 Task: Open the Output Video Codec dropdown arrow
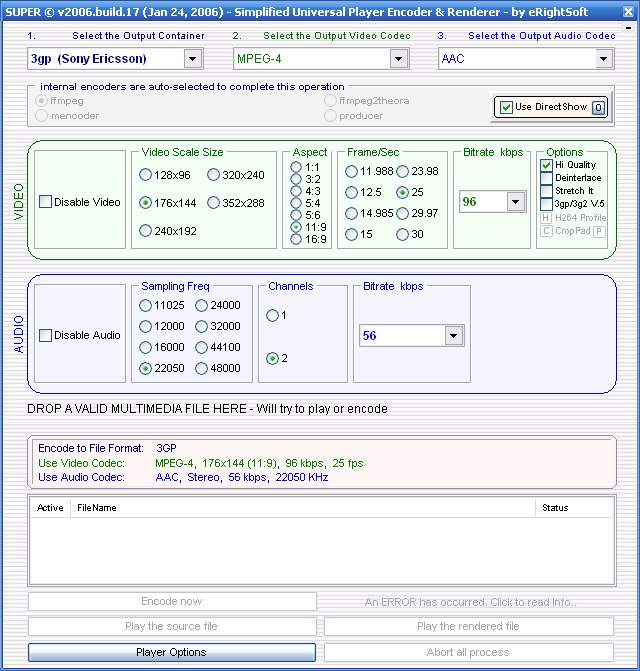point(398,59)
